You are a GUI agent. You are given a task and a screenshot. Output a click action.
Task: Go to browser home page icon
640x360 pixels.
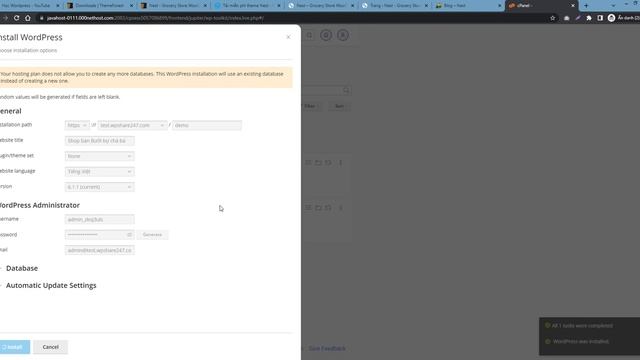[x=28, y=18]
